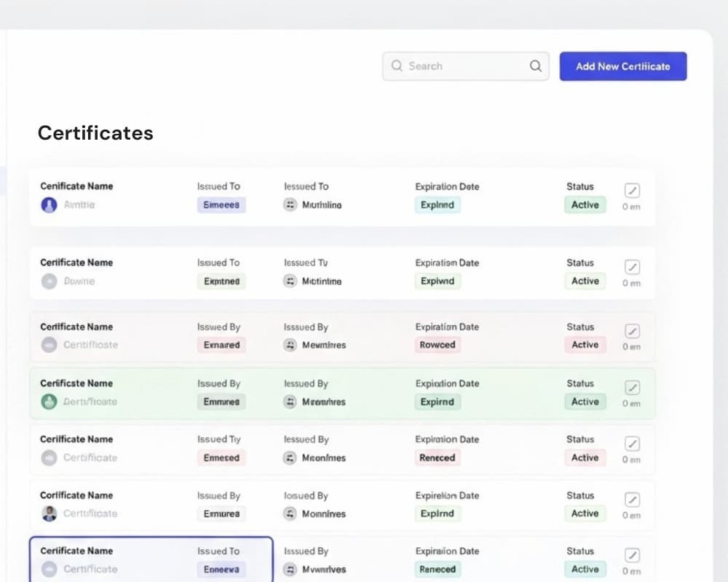Focus the Search input field
This screenshot has height=582, width=728.
click(x=466, y=66)
